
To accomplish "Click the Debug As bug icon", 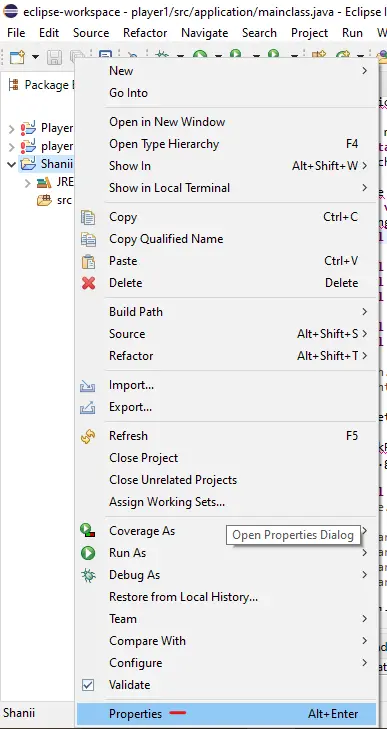I will tap(88, 575).
